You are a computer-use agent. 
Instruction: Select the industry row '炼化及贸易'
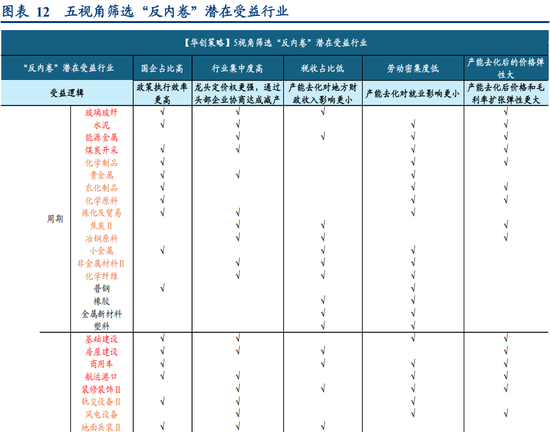click(x=101, y=213)
